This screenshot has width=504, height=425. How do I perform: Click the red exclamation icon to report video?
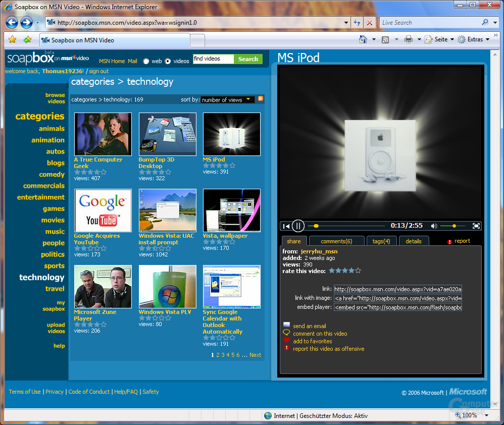click(286, 349)
